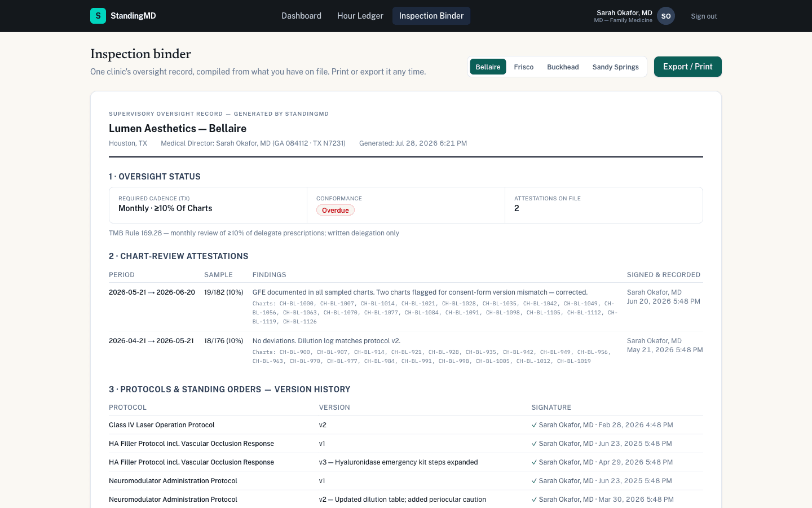
Task: Click checkmark beside Feb 28, 2026 signature
Action: pyautogui.click(x=534, y=425)
